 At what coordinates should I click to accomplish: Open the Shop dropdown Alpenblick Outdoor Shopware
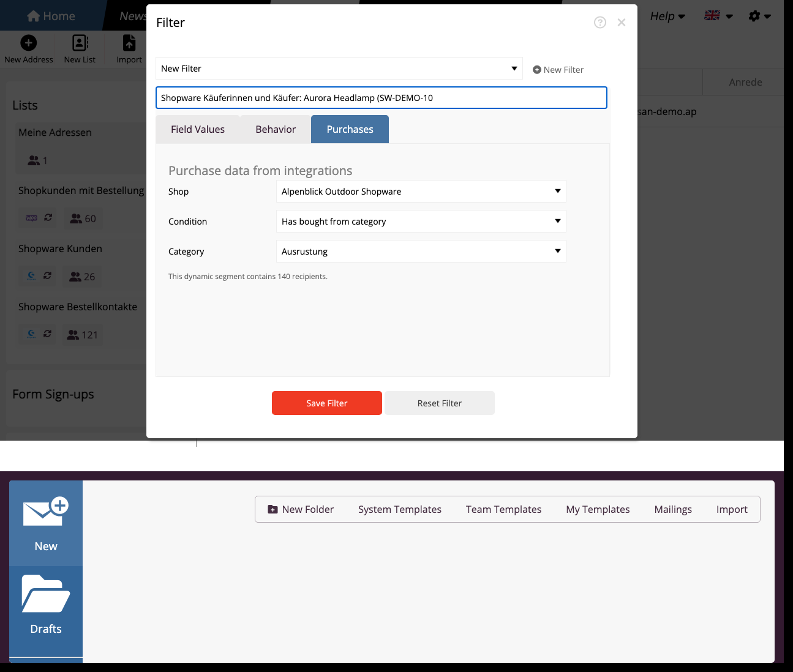421,192
